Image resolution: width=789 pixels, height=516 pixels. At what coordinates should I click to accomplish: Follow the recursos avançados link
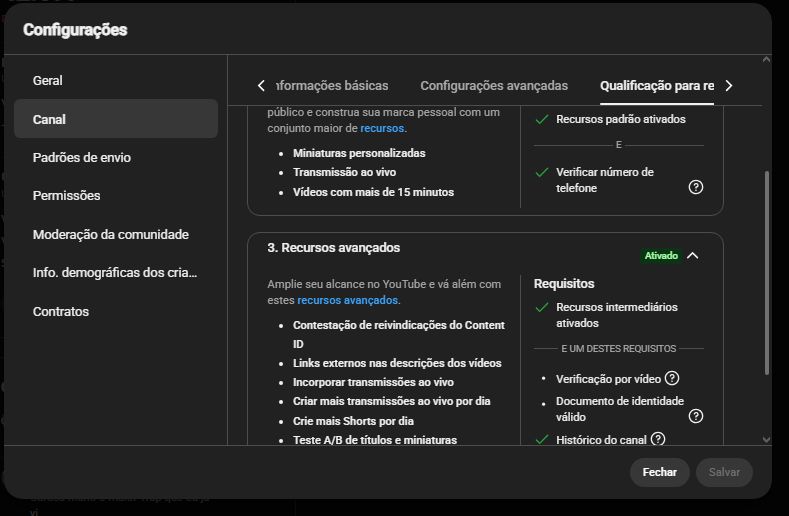[x=347, y=300]
